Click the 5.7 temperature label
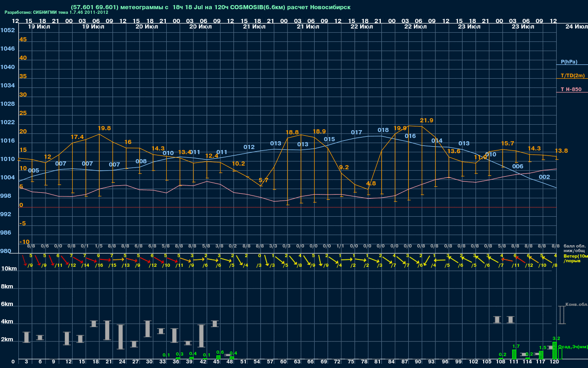588x368 pixels. click(263, 181)
